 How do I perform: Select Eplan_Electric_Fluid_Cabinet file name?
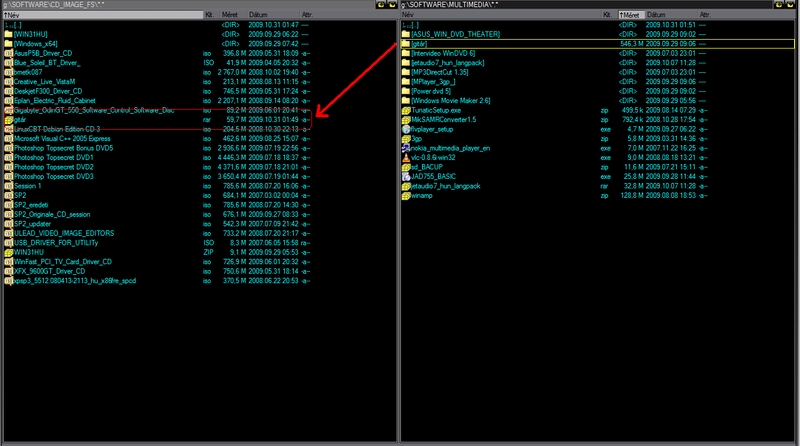click(55, 101)
